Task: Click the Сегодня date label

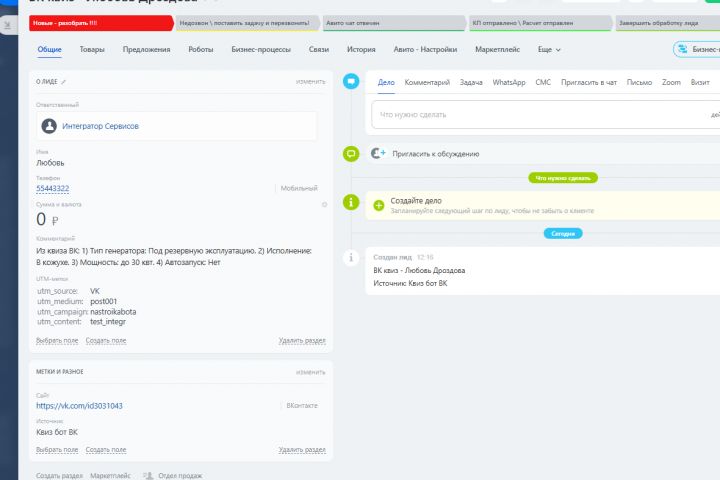Action: point(563,233)
